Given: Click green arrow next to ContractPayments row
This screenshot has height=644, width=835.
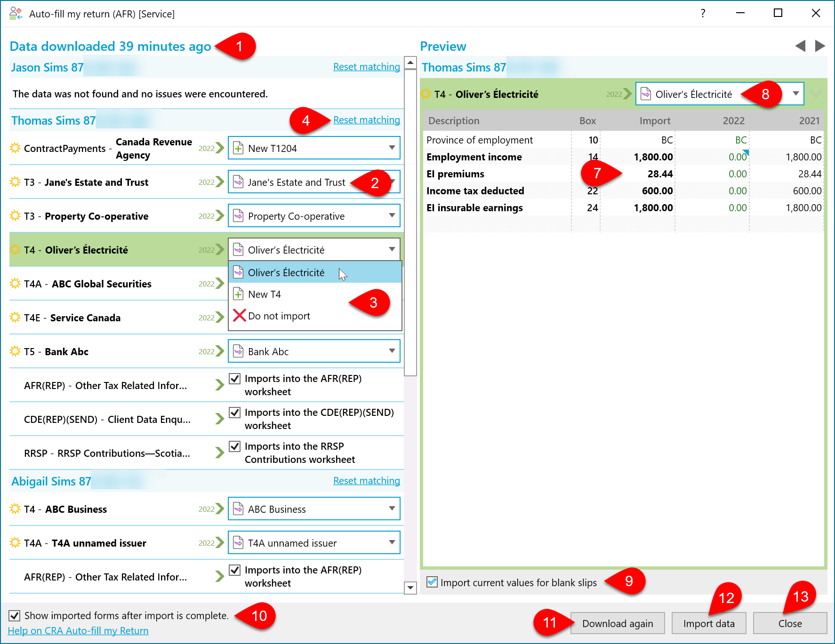Looking at the screenshot, I should (220, 148).
